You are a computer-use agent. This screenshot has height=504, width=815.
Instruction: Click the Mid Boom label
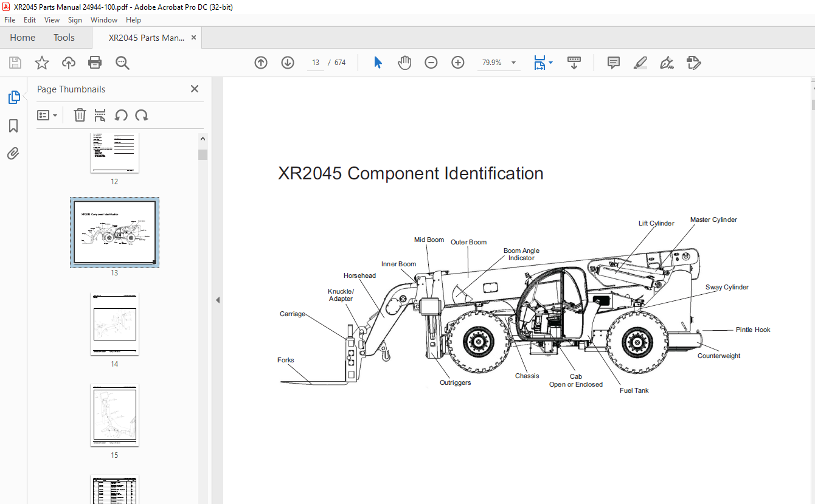pos(429,240)
